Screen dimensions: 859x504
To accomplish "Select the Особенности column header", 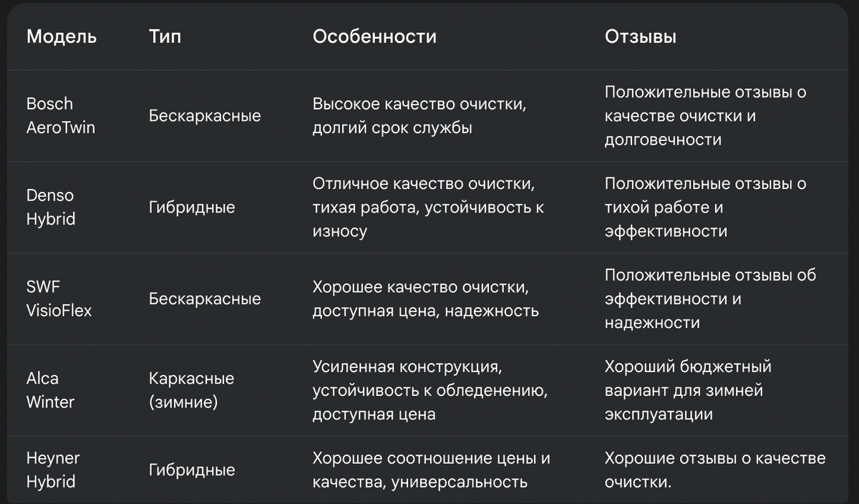I will click(374, 37).
